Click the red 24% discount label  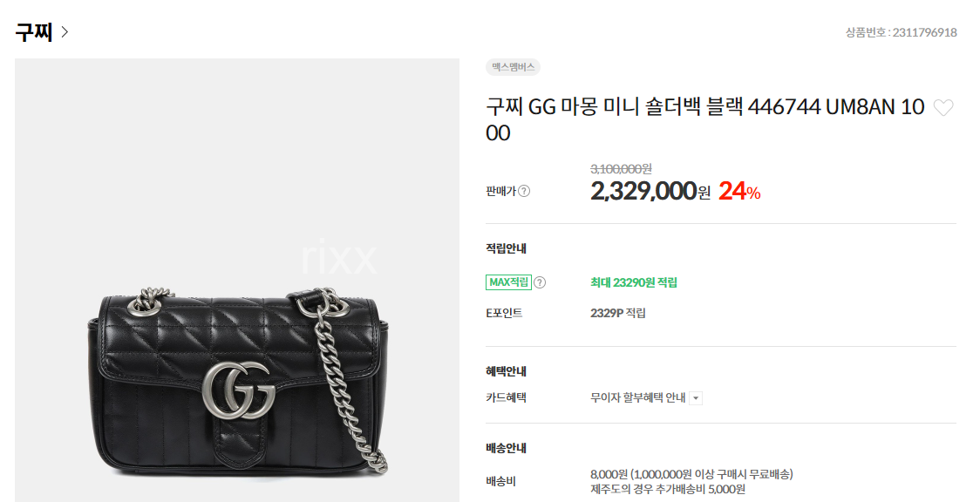739,191
